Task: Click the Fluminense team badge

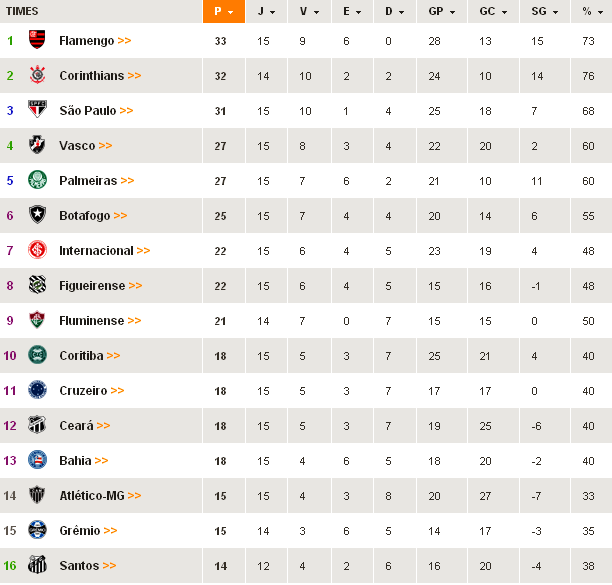Action: tap(38, 321)
